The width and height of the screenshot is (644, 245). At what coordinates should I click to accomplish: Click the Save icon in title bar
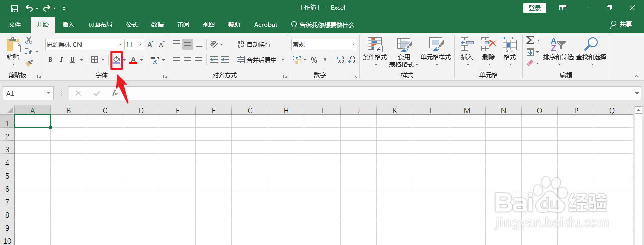pyautogui.click(x=15, y=8)
